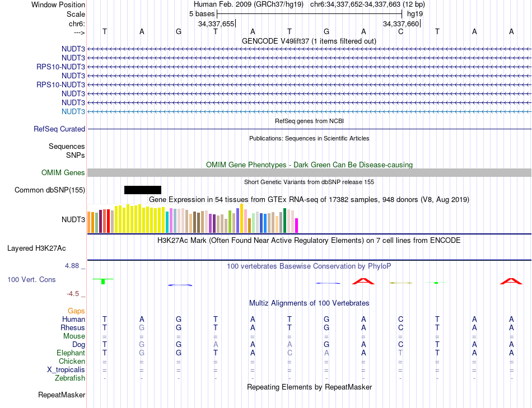Click the gray OMIM Genes bar
Viewport: 532px width, 408px height.
[309, 172]
